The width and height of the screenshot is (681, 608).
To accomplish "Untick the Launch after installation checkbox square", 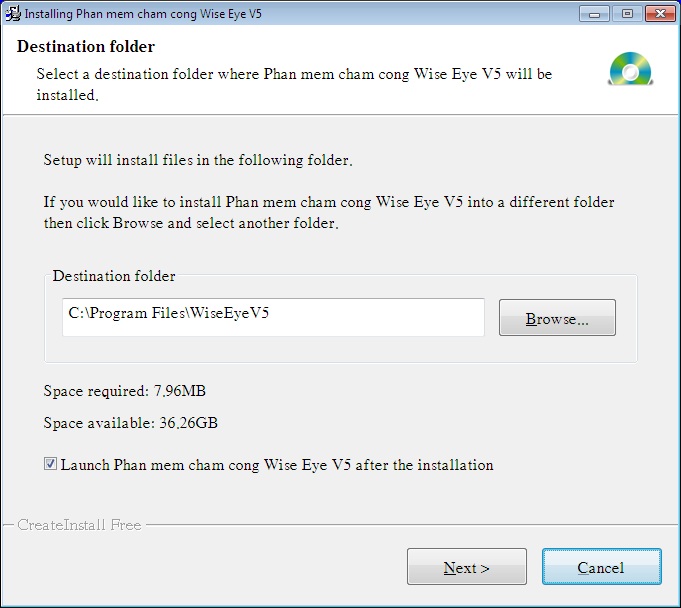I will tap(50, 465).
